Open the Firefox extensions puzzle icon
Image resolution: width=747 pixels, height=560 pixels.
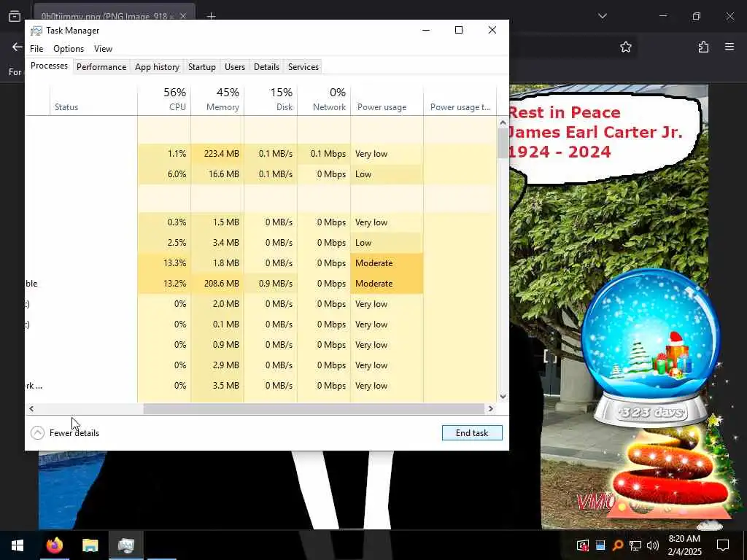pos(703,47)
